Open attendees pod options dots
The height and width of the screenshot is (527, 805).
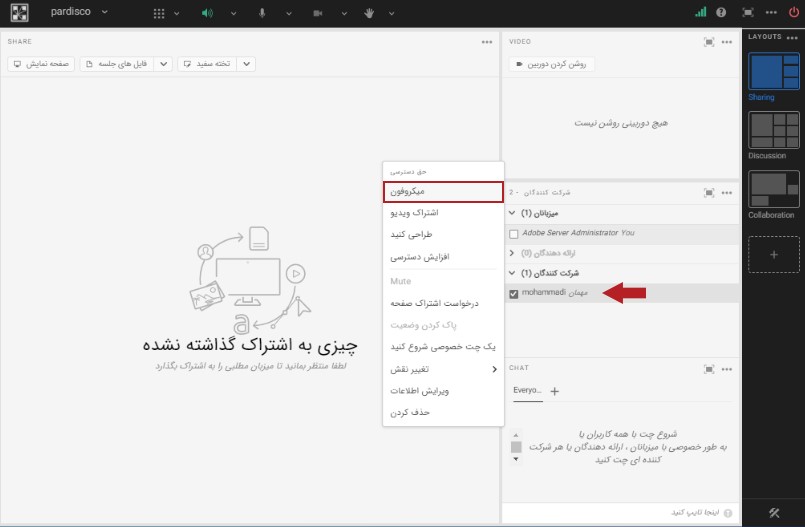(727, 193)
